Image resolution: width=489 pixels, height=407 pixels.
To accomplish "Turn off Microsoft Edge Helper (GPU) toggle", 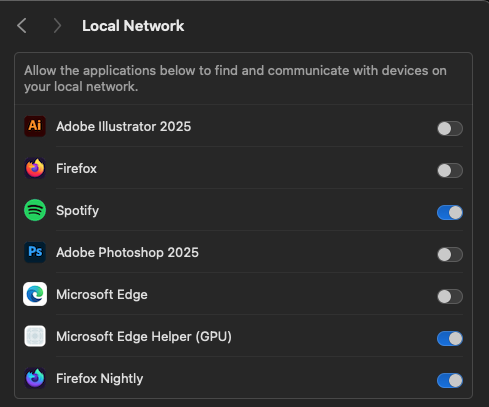I will pos(450,338).
